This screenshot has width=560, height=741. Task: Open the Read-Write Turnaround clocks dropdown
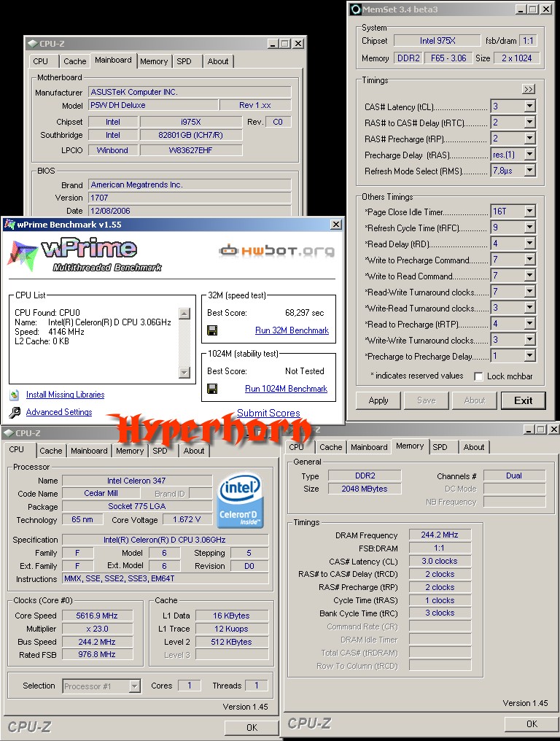pyautogui.click(x=530, y=292)
